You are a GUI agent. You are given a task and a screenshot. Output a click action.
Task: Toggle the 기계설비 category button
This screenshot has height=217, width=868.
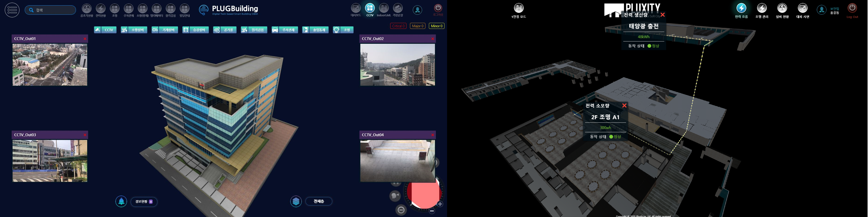(165, 30)
